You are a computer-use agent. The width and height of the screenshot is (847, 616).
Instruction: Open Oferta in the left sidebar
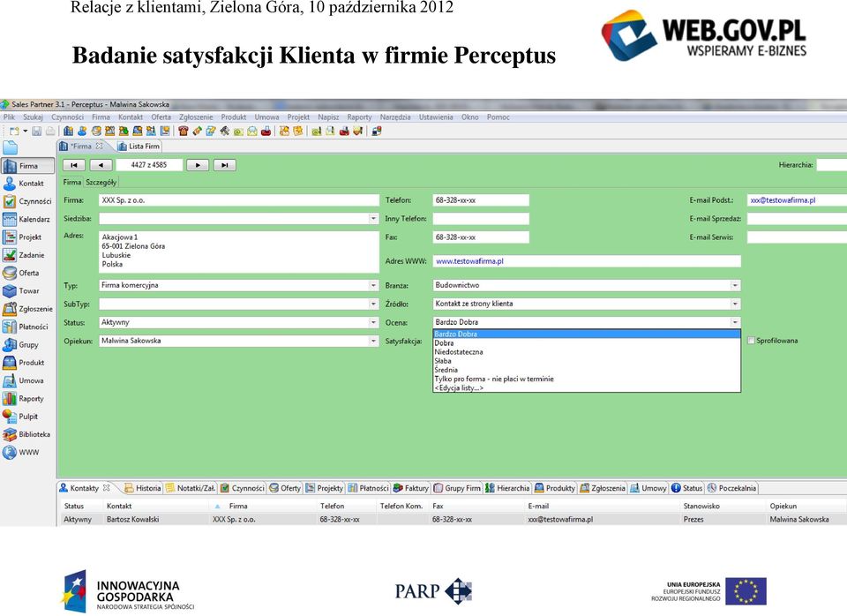[21, 273]
